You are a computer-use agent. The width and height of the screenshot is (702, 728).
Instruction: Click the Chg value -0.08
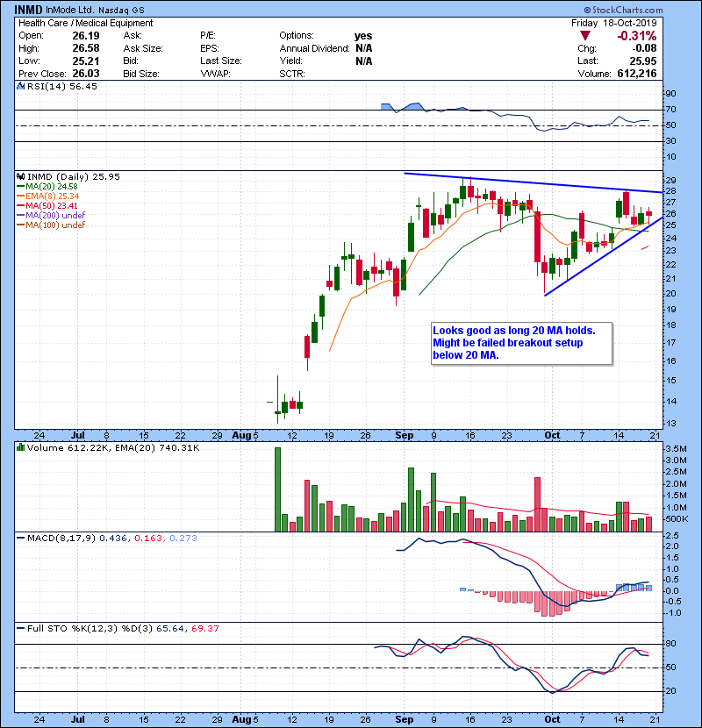[x=644, y=48]
